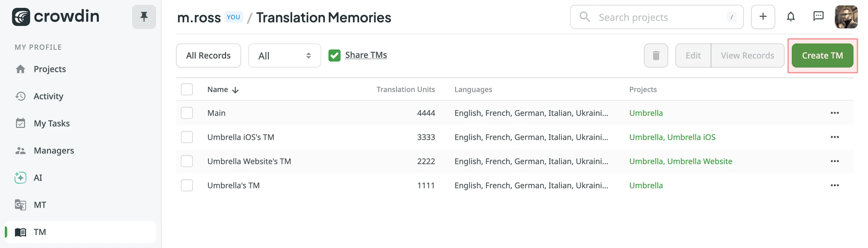Click the pin sidebar icon
Screen dimensions: 868x248
pos(144,17)
